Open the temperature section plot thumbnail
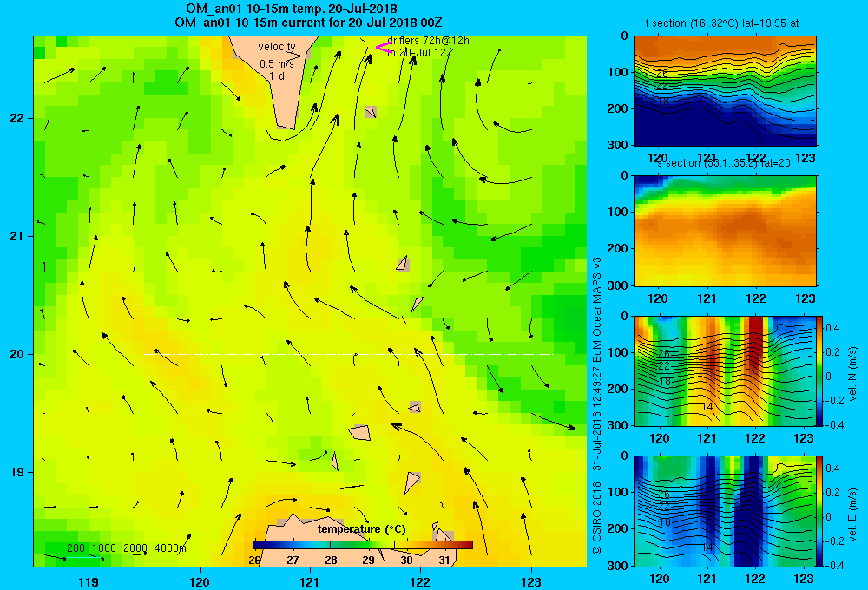 tap(725, 91)
